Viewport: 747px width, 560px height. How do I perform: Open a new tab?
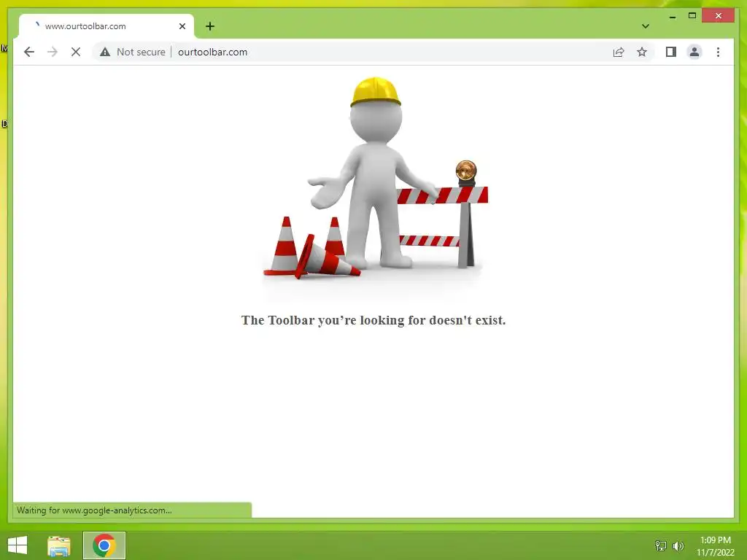click(x=209, y=26)
